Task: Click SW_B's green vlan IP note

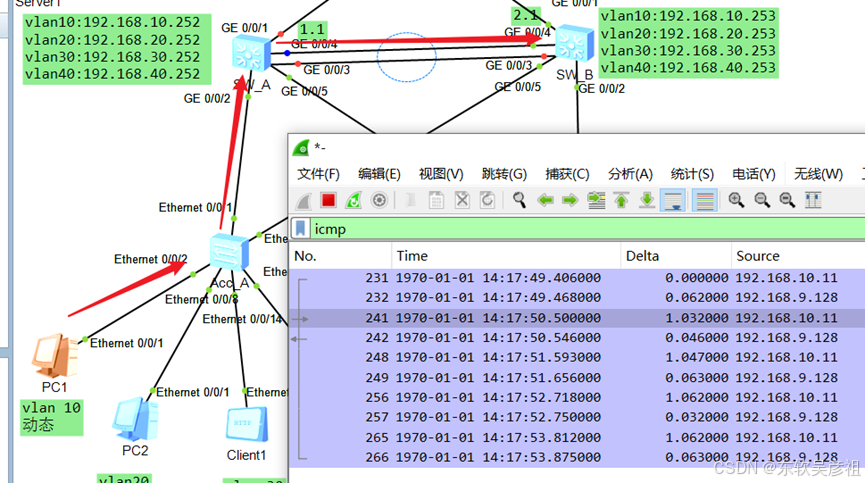Action: point(688,42)
